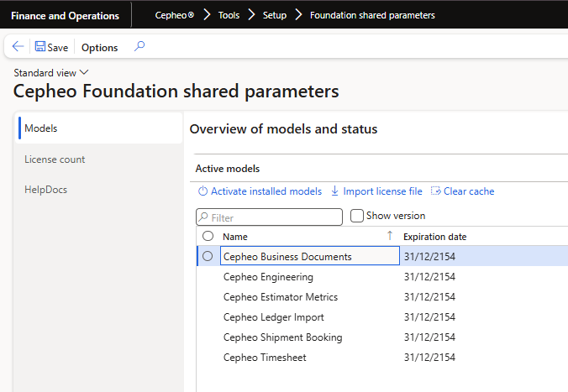Click the filter magnifier icon
Screen dimensions: 568x392
(203, 217)
